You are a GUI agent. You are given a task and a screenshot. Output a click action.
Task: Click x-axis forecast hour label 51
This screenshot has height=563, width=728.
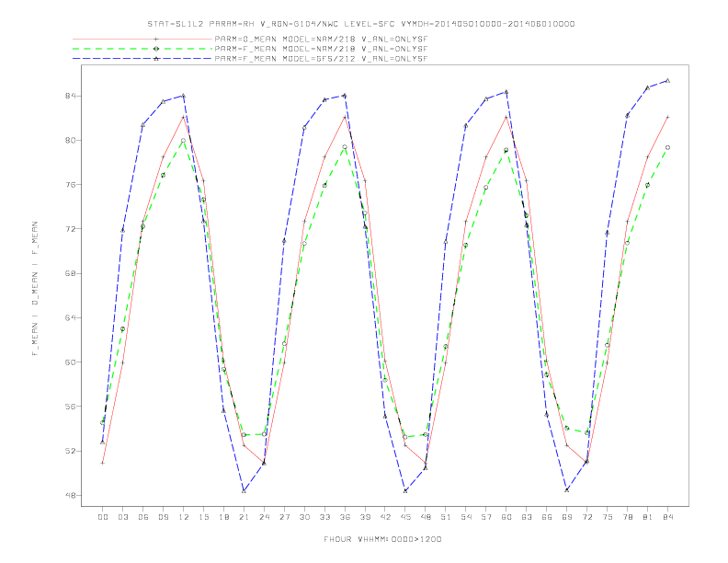[446, 517]
